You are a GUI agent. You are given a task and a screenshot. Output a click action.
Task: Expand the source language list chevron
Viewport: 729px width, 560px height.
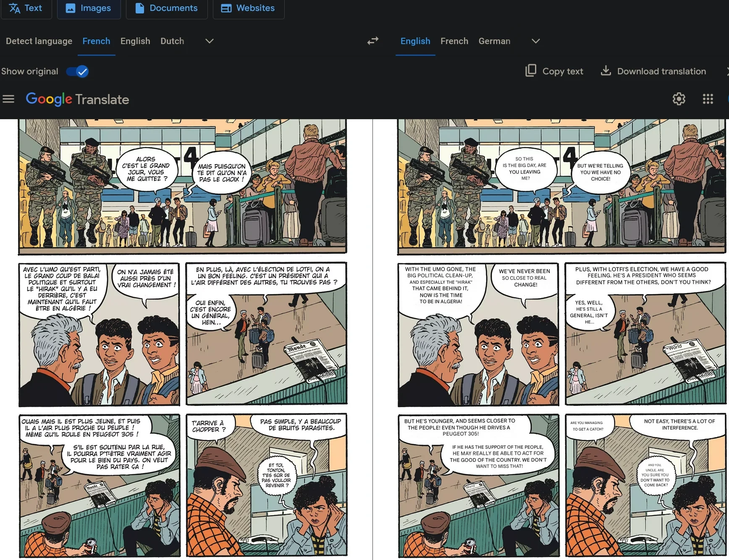point(209,41)
